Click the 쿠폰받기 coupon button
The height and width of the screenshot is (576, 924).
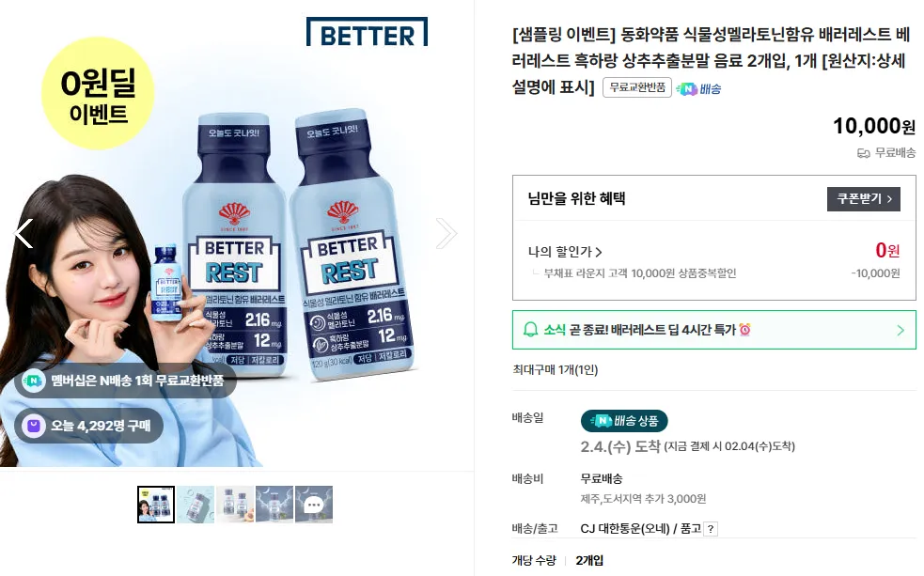click(863, 199)
